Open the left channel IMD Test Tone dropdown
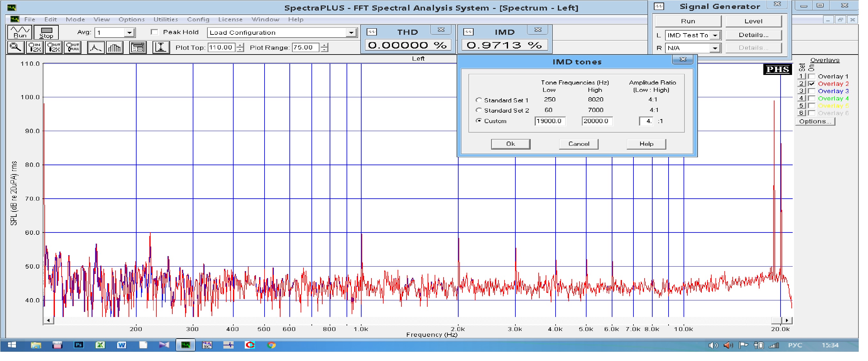 point(715,35)
